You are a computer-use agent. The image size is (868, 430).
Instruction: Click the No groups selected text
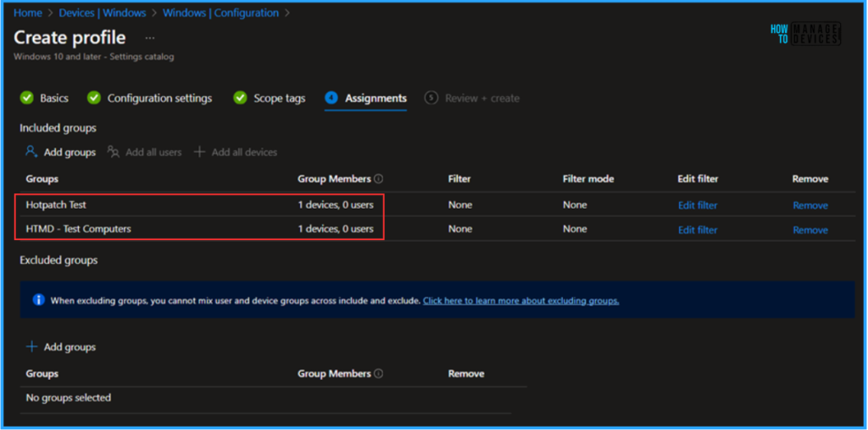point(69,397)
